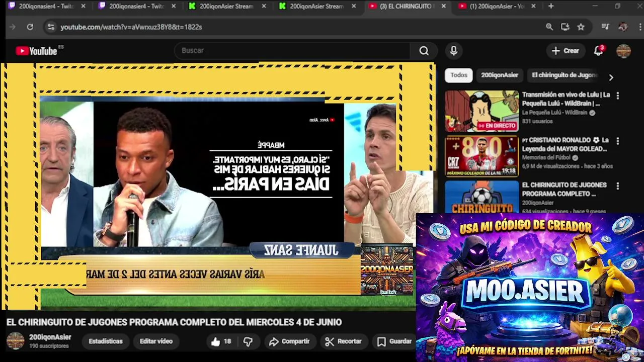
Task: Close the first 200iqonAsier Stream Kick tab
Action: [x=264, y=6]
